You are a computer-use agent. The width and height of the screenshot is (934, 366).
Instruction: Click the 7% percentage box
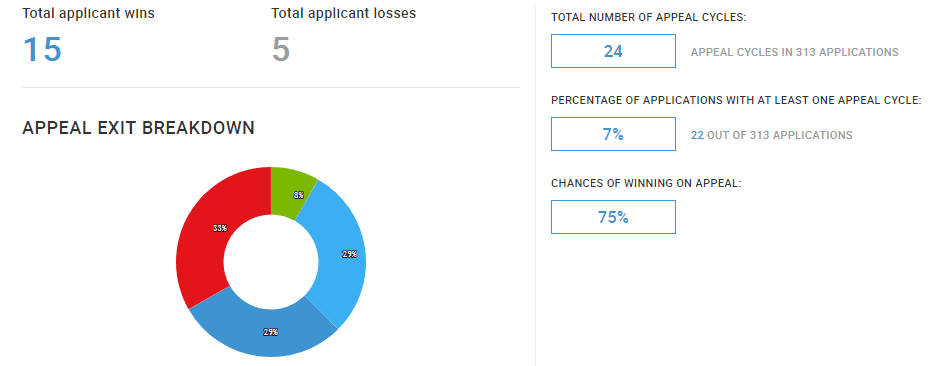pyautogui.click(x=613, y=134)
